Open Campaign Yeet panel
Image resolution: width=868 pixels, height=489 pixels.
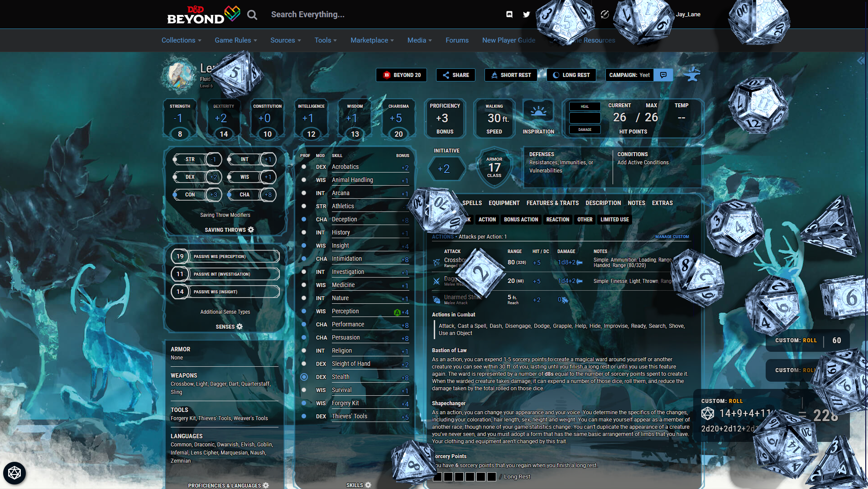click(x=629, y=75)
